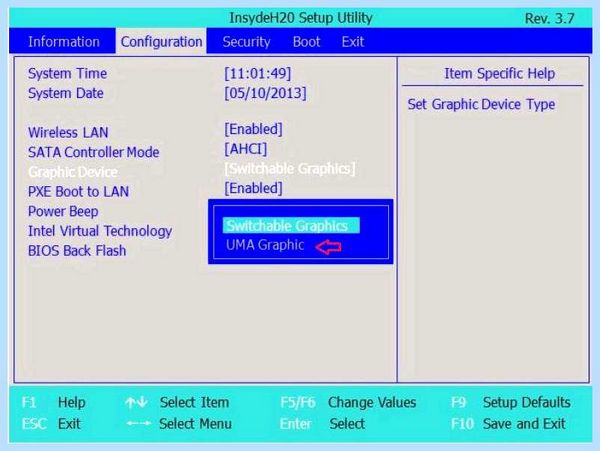The width and height of the screenshot is (600, 451).
Task: Select the BIOS Back Flash item
Action: click(x=77, y=251)
